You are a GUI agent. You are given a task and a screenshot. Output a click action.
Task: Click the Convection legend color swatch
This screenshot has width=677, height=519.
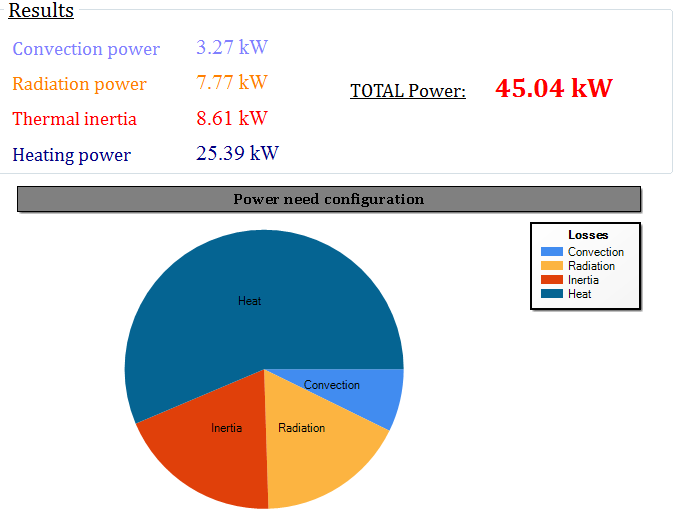click(551, 252)
